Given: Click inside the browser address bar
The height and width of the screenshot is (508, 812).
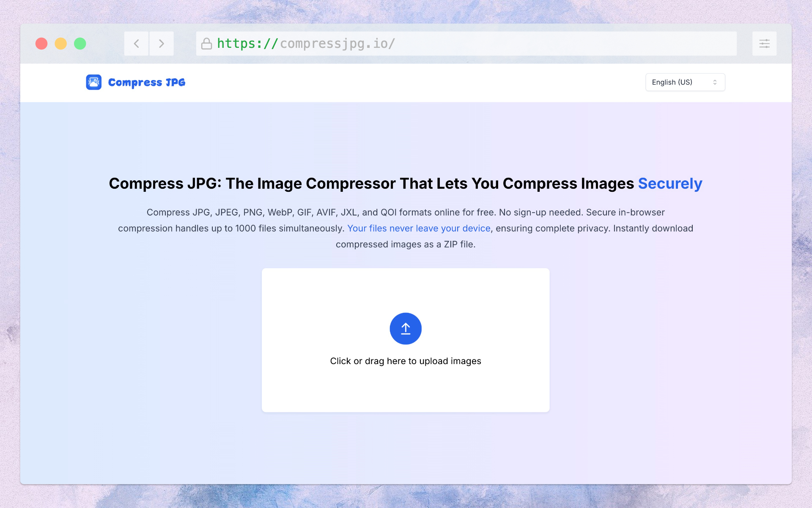Looking at the screenshot, I should click(x=465, y=43).
